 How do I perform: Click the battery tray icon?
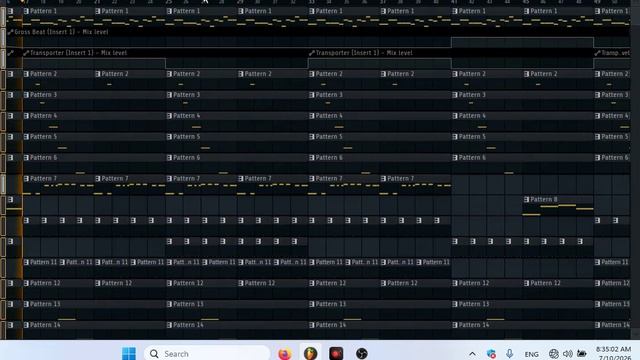(x=582, y=354)
